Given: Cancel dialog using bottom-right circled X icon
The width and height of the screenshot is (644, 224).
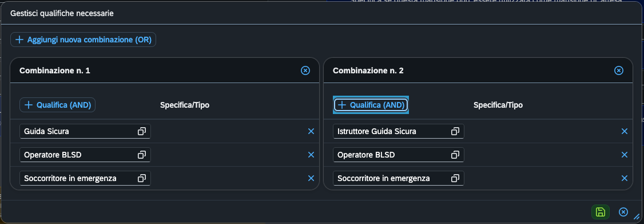Looking at the screenshot, I should (623, 212).
